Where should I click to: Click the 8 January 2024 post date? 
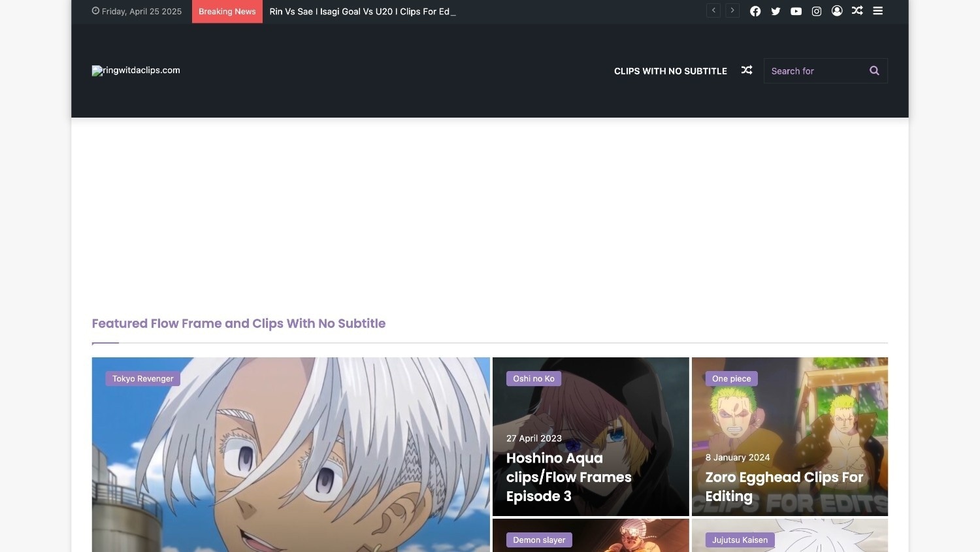(x=738, y=457)
